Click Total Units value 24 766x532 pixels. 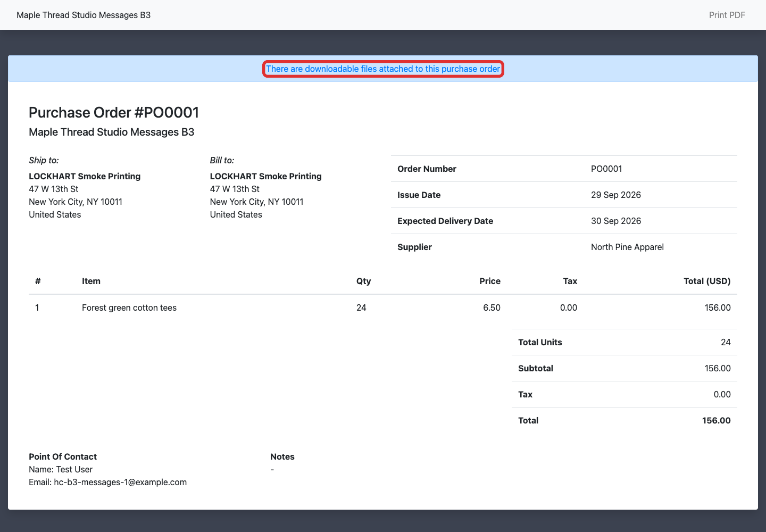726,342
